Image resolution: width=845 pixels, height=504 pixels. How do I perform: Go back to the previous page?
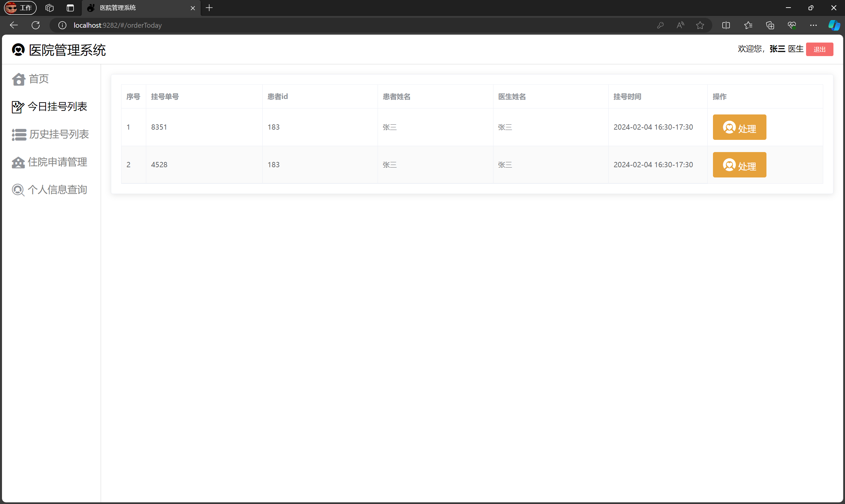tap(14, 25)
